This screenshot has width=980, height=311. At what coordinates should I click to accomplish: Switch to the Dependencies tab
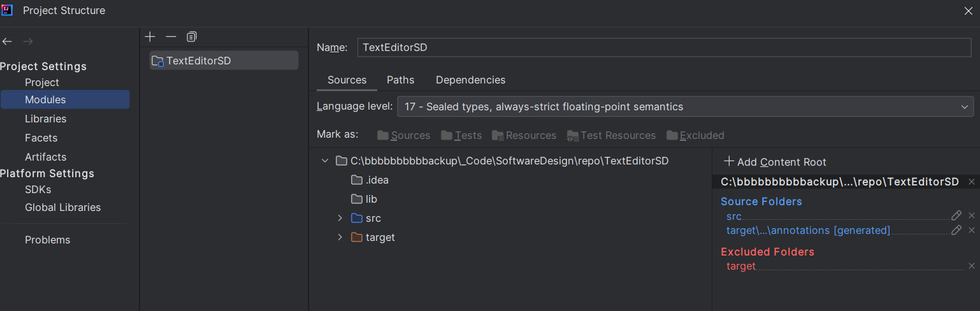470,80
